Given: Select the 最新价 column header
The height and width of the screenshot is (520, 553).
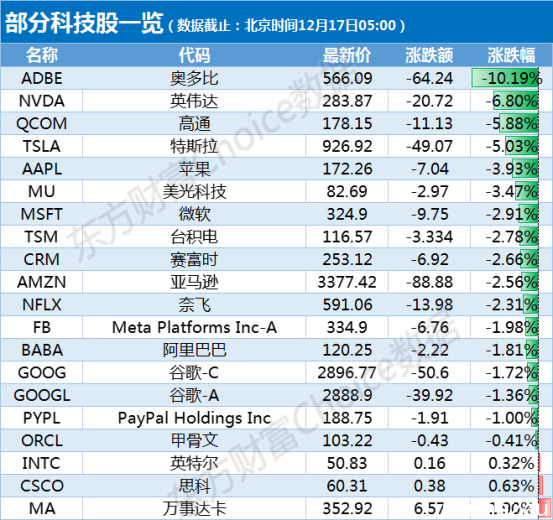Looking at the screenshot, I should 347,55.
